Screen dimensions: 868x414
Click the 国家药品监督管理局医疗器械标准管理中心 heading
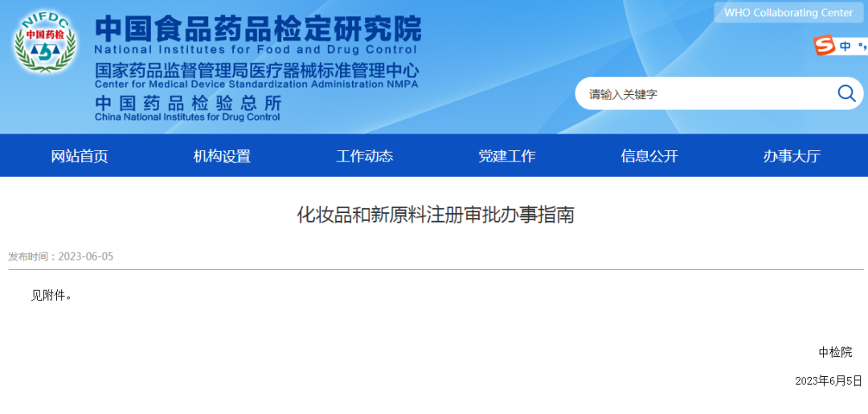256,70
